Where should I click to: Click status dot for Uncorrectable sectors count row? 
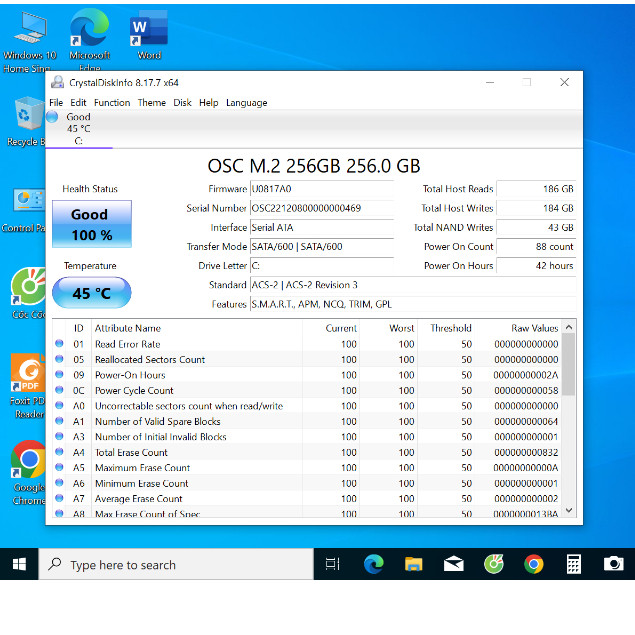pyautogui.click(x=59, y=405)
